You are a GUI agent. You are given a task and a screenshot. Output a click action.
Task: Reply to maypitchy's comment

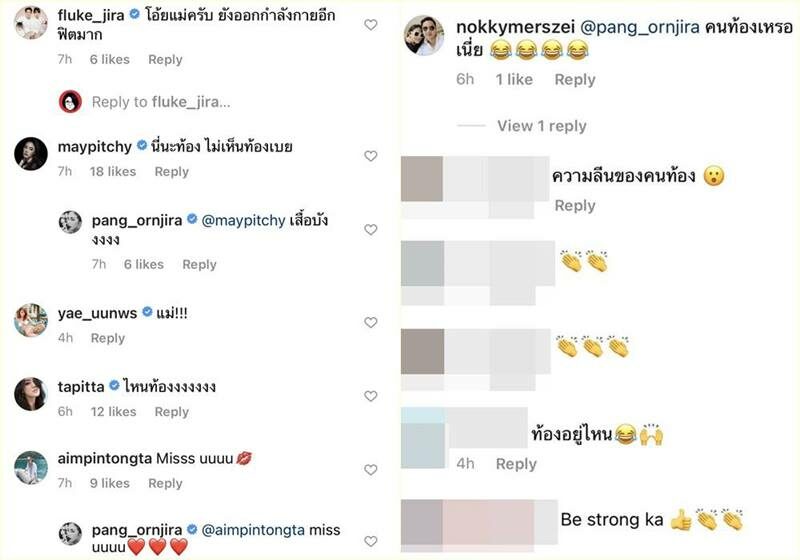pyautogui.click(x=171, y=172)
